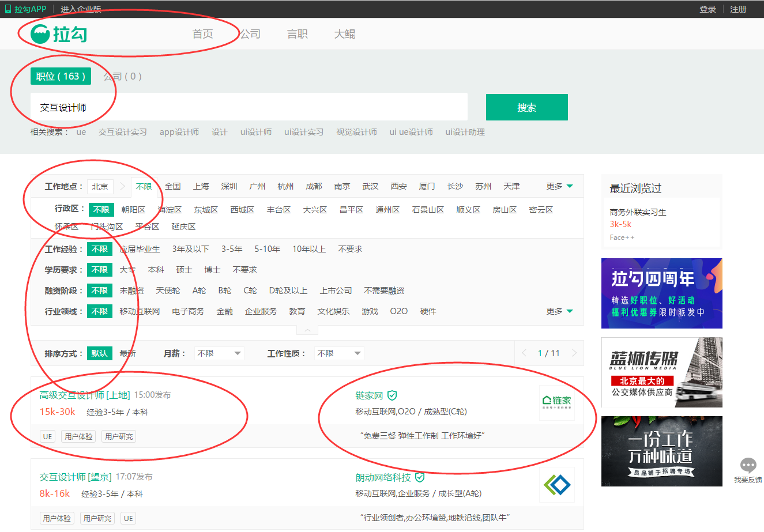Select 3-5年 work experience filter
The image size is (764, 532).
232,249
